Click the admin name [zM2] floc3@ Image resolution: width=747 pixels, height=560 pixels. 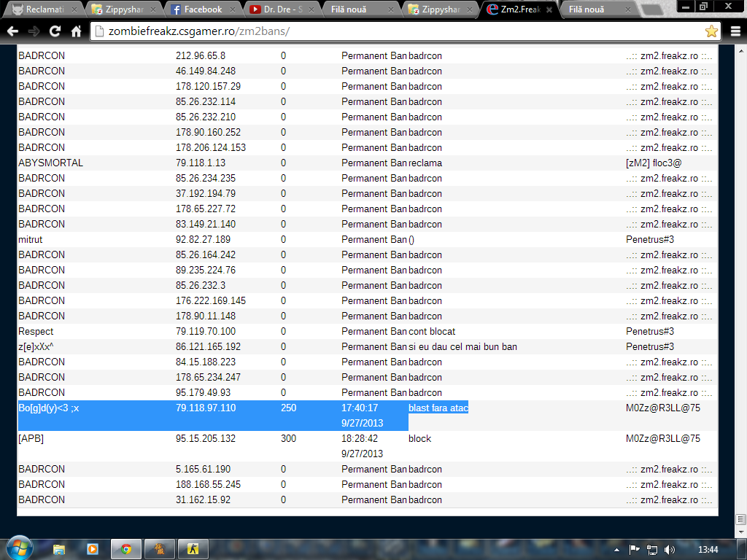[x=654, y=163]
